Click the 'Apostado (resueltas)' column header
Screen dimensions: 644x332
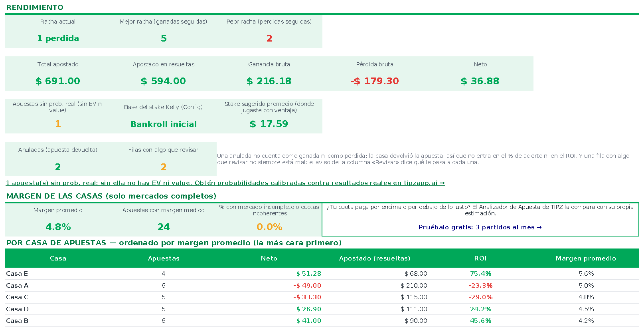[375, 258]
